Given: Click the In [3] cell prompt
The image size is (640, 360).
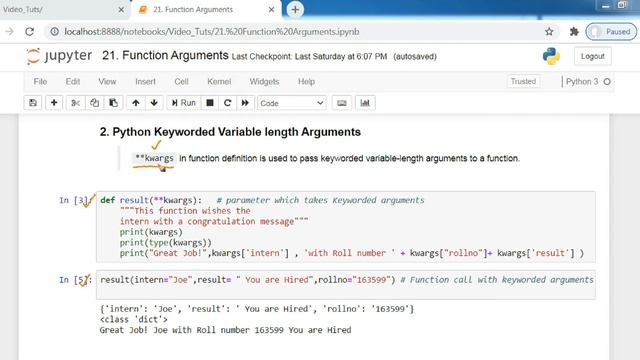Looking at the screenshot, I should 76,200.
